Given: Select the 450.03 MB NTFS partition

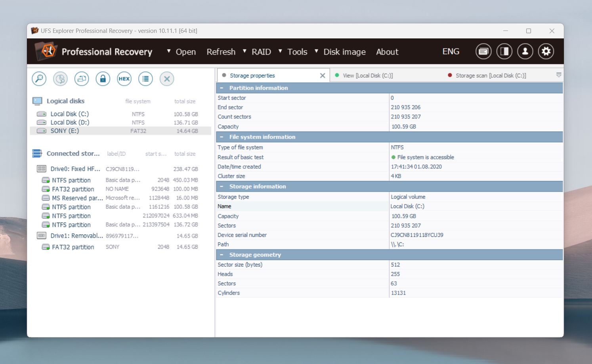Looking at the screenshot, I should point(120,180).
